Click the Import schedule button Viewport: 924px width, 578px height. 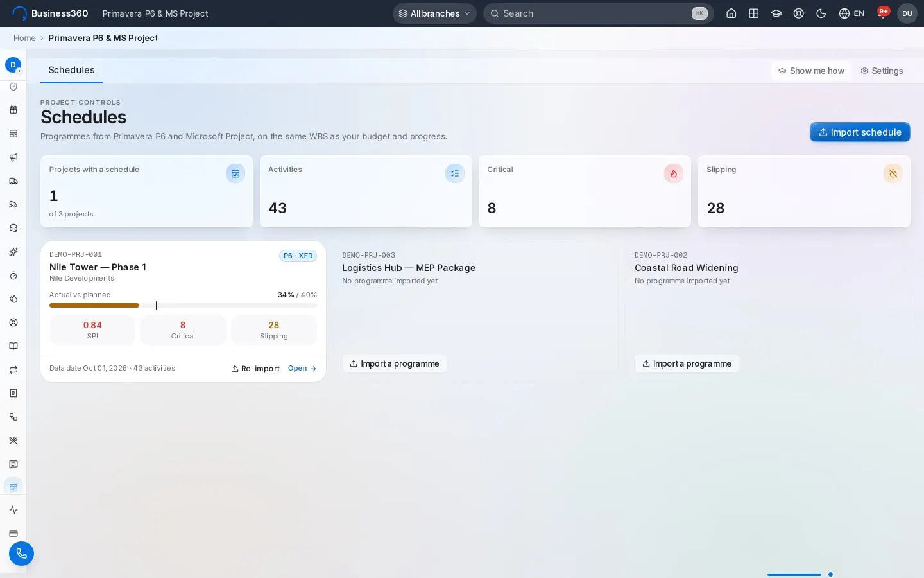coord(860,132)
